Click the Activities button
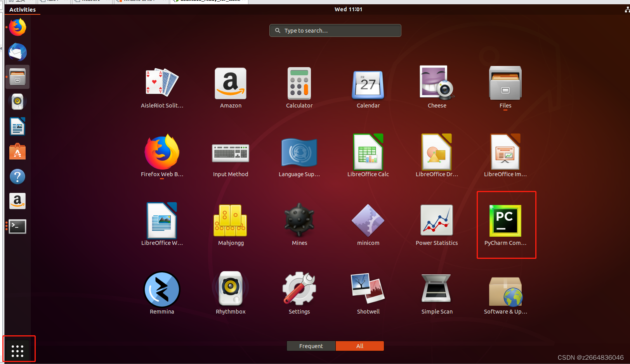The height and width of the screenshot is (364, 630). click(x=23, y=10)
